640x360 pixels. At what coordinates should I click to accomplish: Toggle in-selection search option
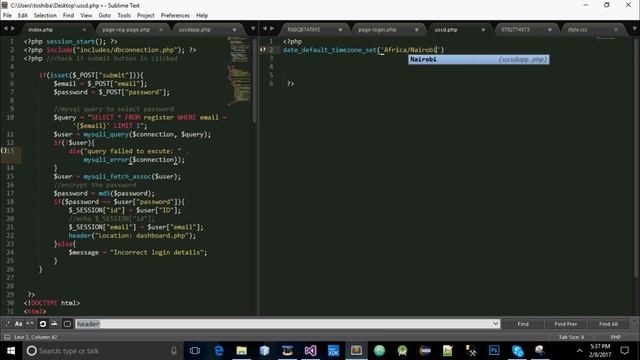pyautogui.click(x=54, y=324)
